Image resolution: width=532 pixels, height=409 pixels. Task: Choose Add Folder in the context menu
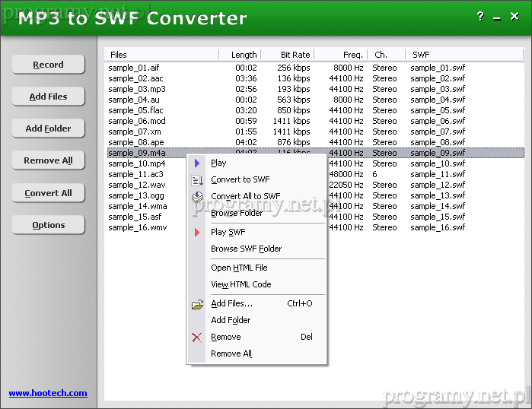(231, 320)
